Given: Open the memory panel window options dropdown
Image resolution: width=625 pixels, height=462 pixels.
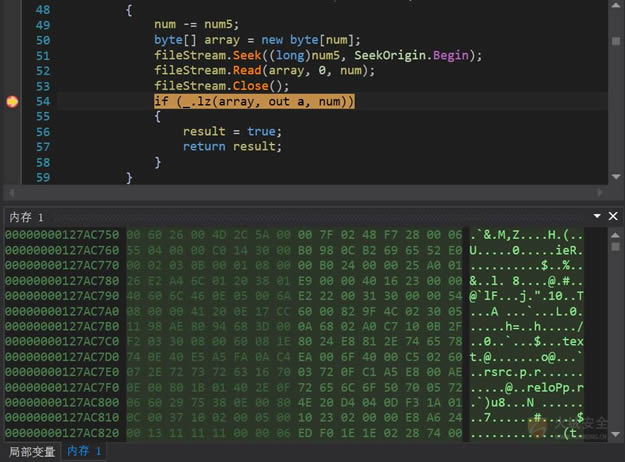Looking at the screenshot, I should coord(598,216).
